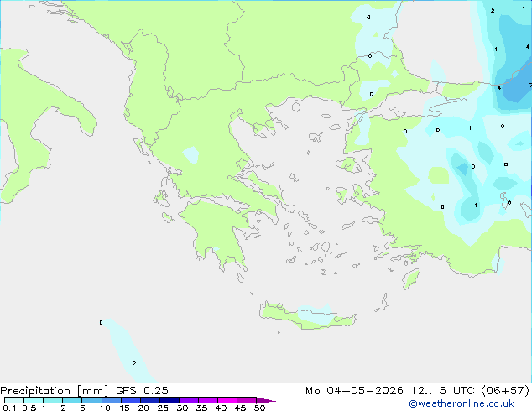Click the 5–10 mm legend color swatch
532x411 pixels.
coord(91,400)
